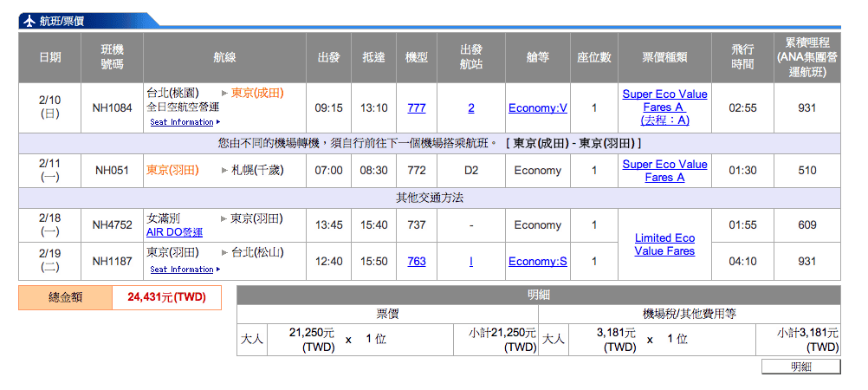Open the Economy:S cabin class link
This screenshot has height=390, width=868.
click(x=537, y=261)
